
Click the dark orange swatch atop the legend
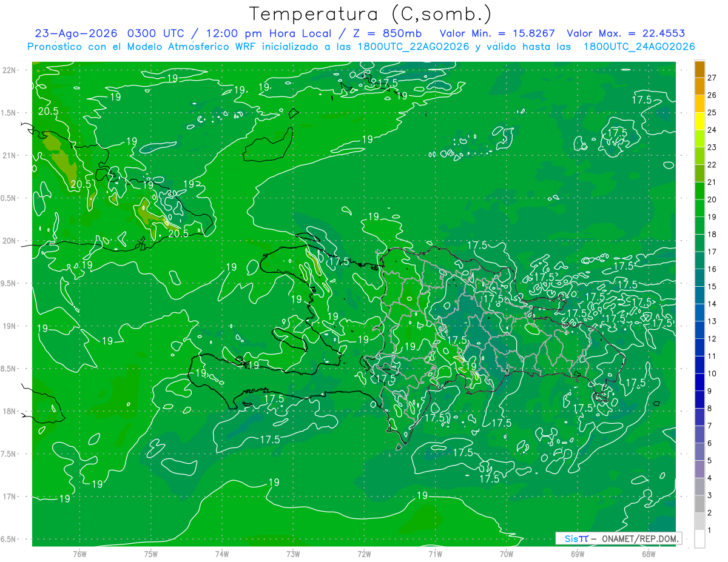(699, 69)
